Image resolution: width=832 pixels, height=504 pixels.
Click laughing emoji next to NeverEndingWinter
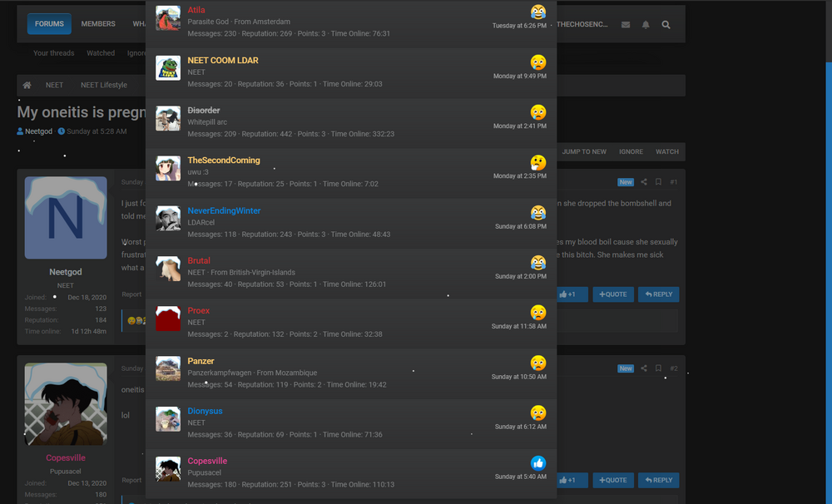coord(538,212)
